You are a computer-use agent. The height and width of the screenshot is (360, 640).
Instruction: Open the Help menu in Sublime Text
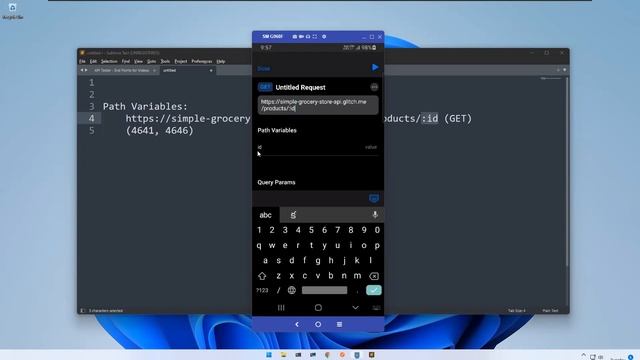point(221,61)
